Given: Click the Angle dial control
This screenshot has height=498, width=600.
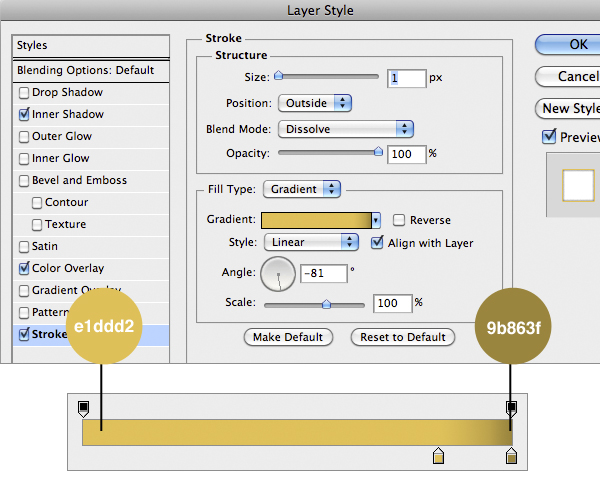Looking at the screenshot, I should tap(278, 273).
